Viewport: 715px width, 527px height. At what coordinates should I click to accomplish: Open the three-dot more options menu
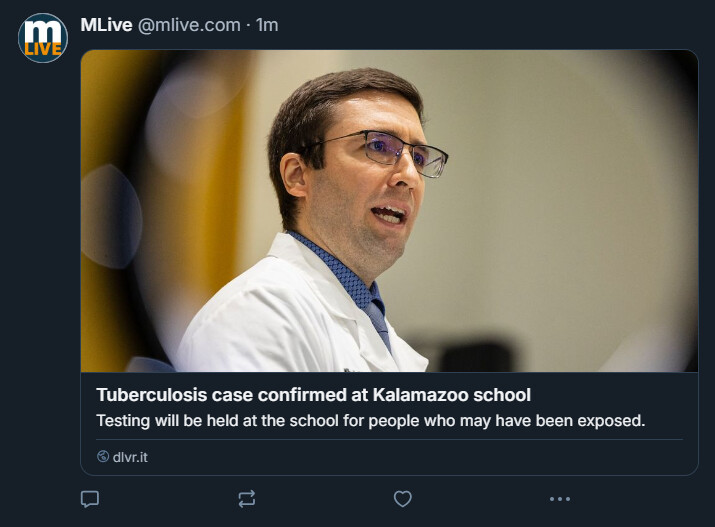click(x=560, y=498)
